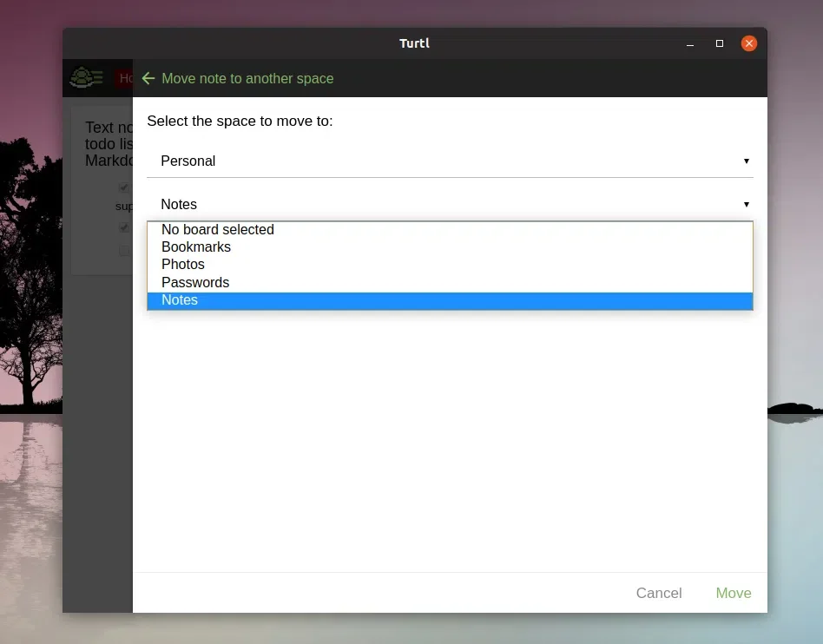This screenshot has width=823, height=644.
Task: Click the 'Select the space to move to:' label
Action: tap(240, 122)
